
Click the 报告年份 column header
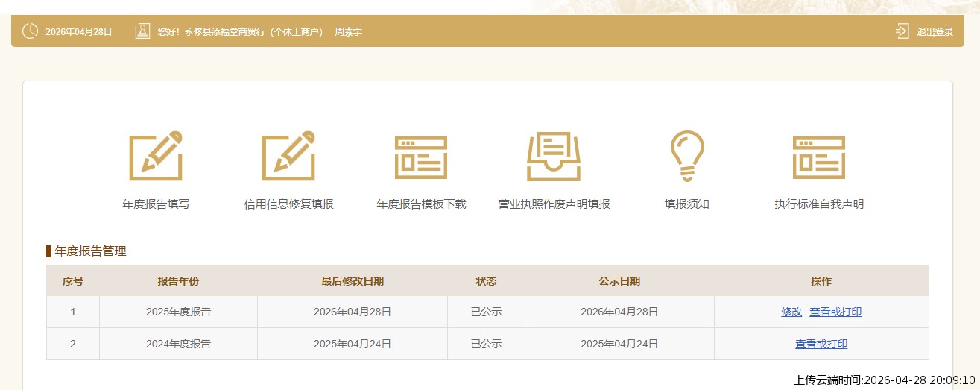(x=178, y=281)
